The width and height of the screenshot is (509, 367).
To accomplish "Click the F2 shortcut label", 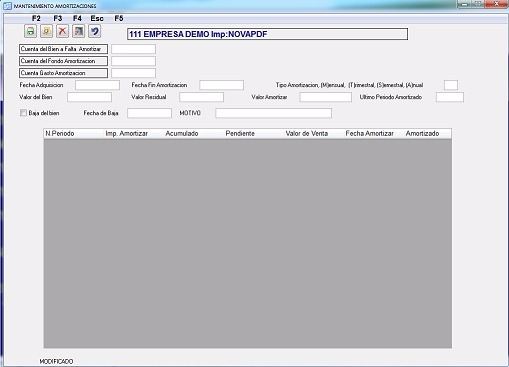I will pyautogui.click(x=36, y=18).
